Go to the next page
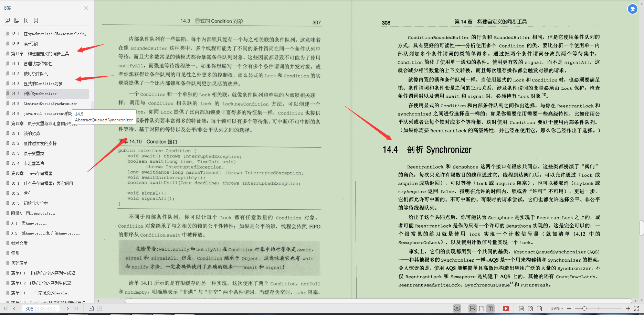 (68, 308)
